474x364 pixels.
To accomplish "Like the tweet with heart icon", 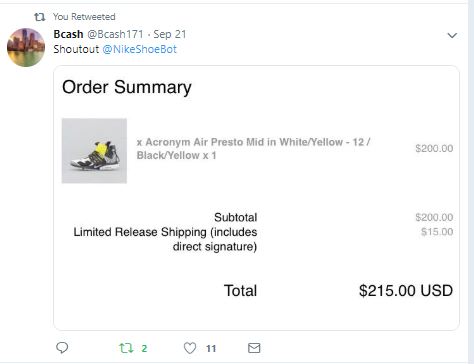I will (x=190, y=348).
